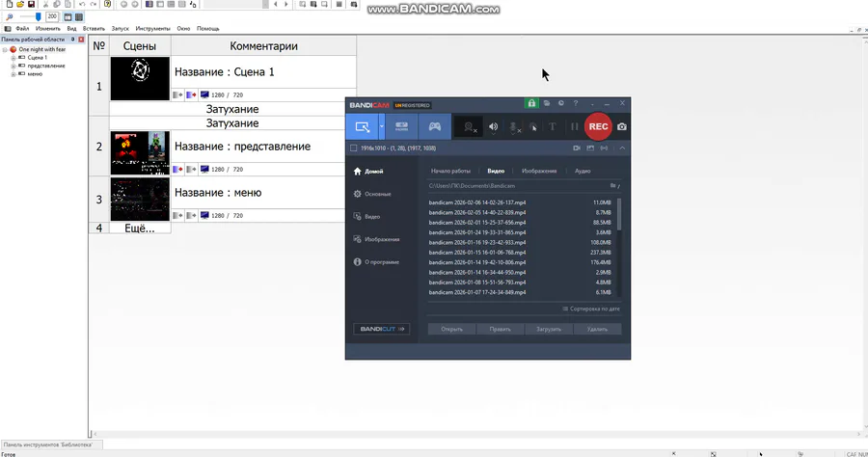Toggle Bandicam microphone recording
The image size is (868, 457).
point(514,126)
